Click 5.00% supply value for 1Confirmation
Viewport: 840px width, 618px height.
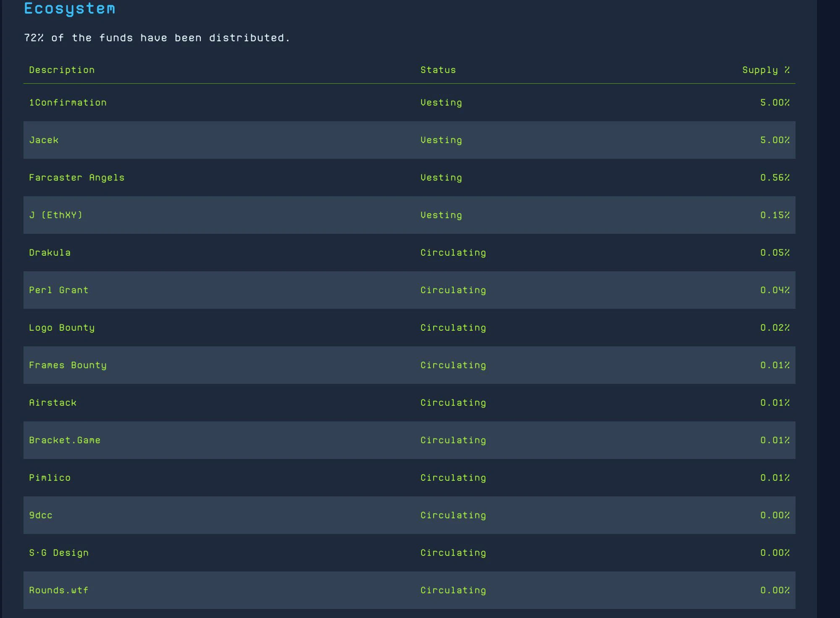(x=774, y=102)
